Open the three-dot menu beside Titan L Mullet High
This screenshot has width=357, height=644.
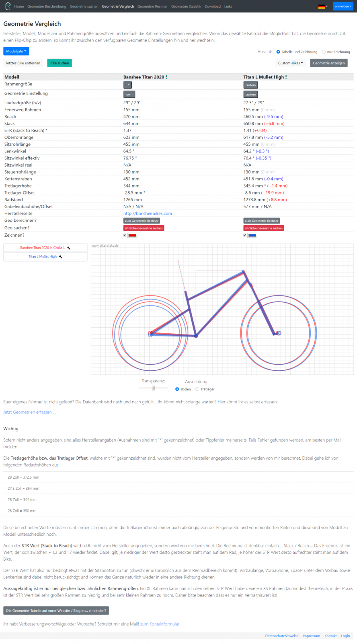coord(286,77)
